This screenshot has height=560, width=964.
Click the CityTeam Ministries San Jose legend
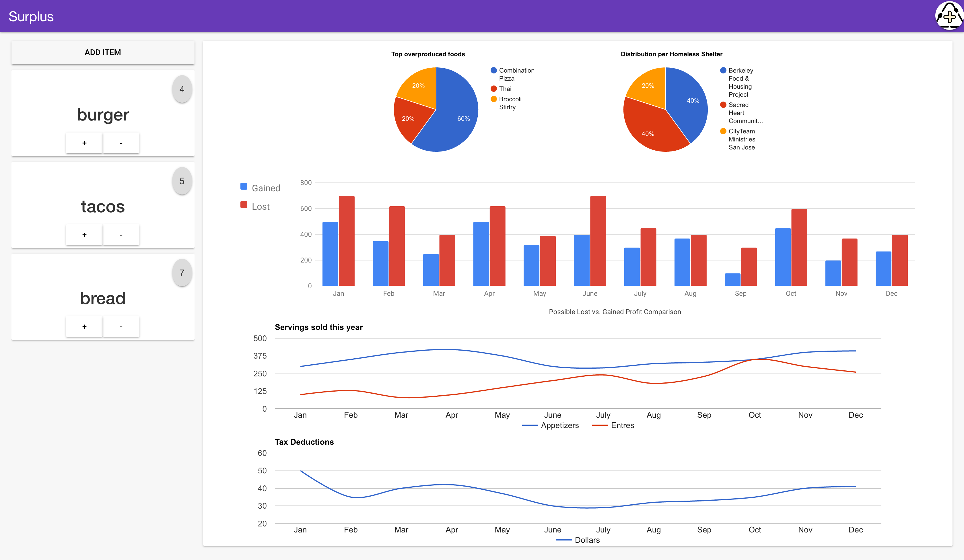(738, 139)
